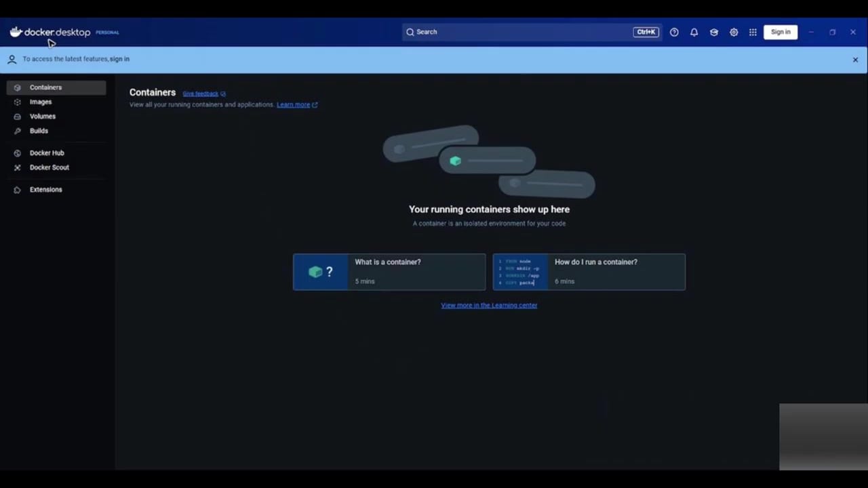Open the Learn more link
Viewport: 868px width, 488px height.
click(293, 104)
